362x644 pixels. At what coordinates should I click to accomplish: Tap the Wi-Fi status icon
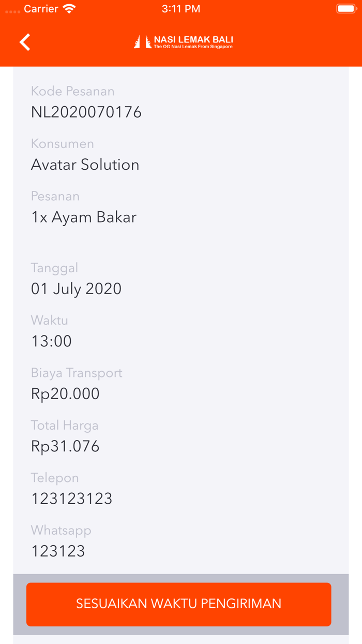tap(69, 9)
